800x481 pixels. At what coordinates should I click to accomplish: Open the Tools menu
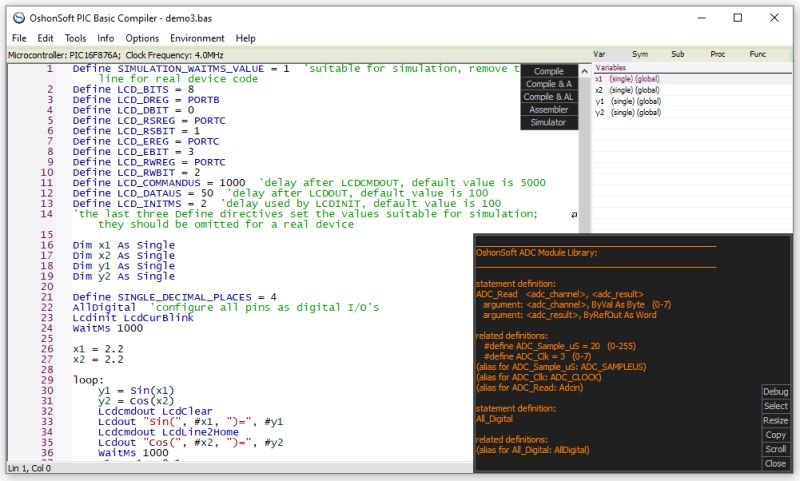pyautogui.click(x=76, y=38)
